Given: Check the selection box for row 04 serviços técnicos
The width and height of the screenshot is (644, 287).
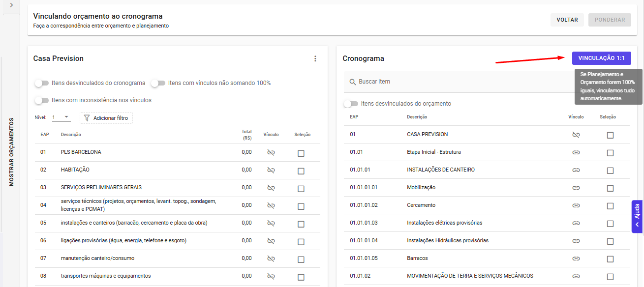Looking at the screenshot, I should 301,206.
